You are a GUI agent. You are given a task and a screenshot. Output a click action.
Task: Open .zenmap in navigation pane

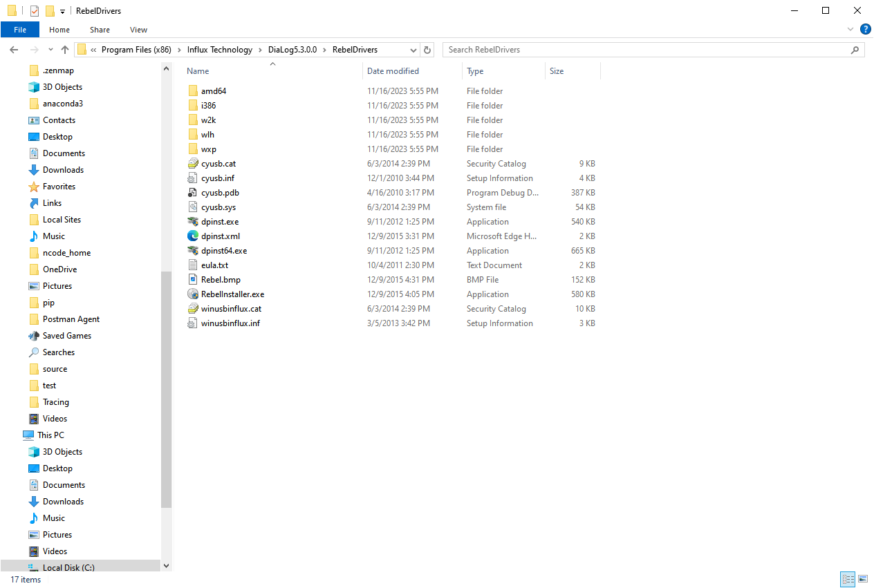tap(58, 70)
